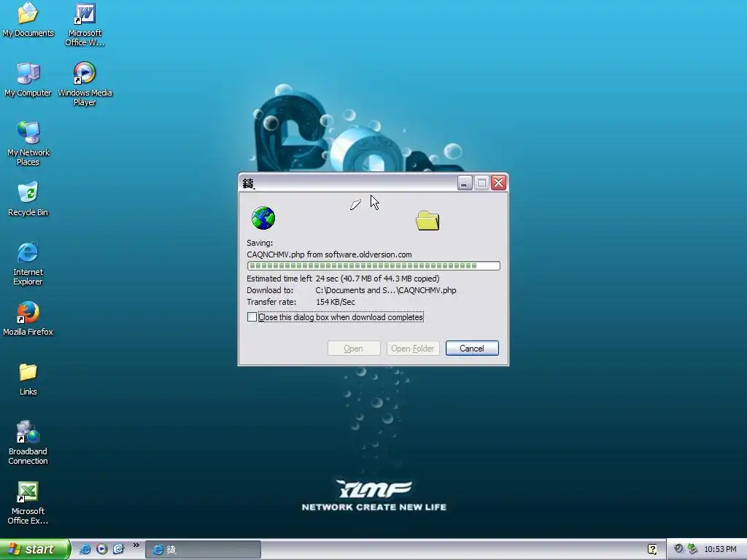Image resolution: width=747 pixels, height=560 pixels.
Task: Select the Windows Media Player shortcut on desktop
Action: point(85,84)
